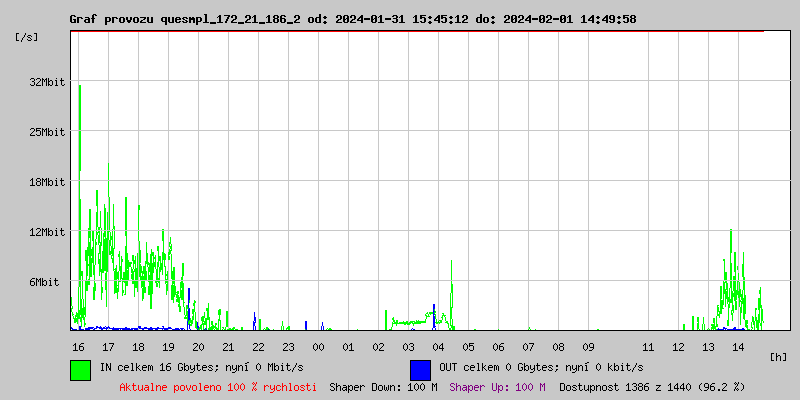Click the hour 00 x-axis marker
Viewport: 800px width, 400px height.
click(318, 346)
